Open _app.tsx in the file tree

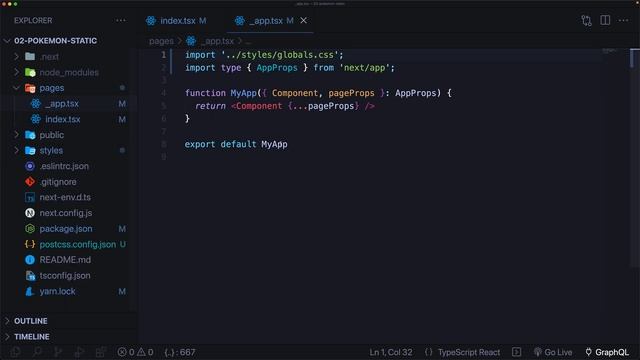[x=62, y=104]
